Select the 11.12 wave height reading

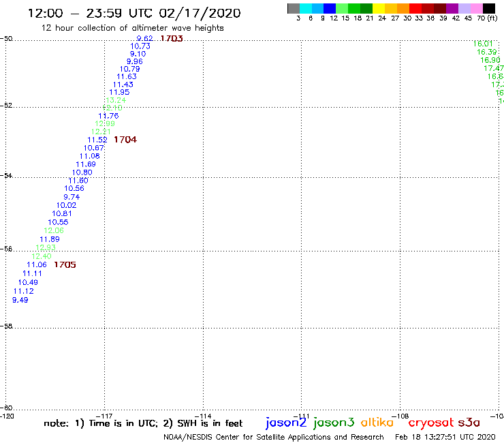coord(23,291)
